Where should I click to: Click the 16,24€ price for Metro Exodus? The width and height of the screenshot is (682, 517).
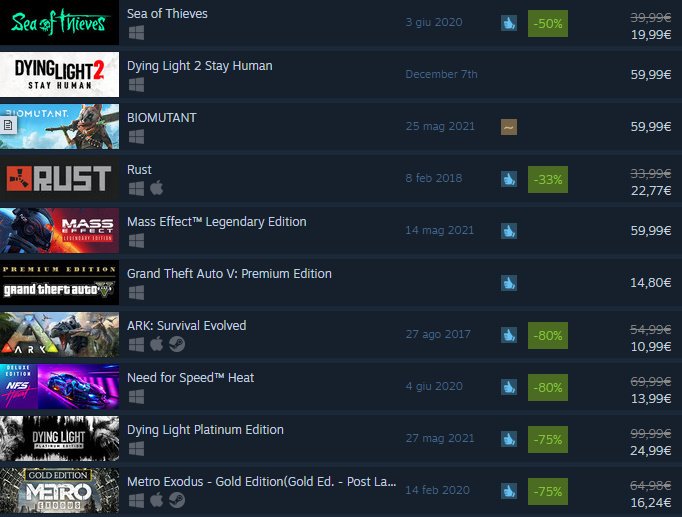tap(651, 503)
